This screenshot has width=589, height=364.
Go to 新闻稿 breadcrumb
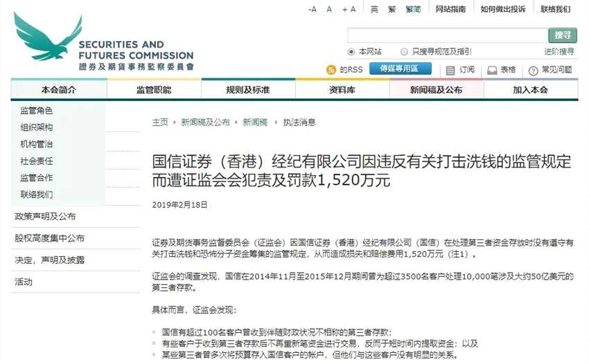click(255, 122)
